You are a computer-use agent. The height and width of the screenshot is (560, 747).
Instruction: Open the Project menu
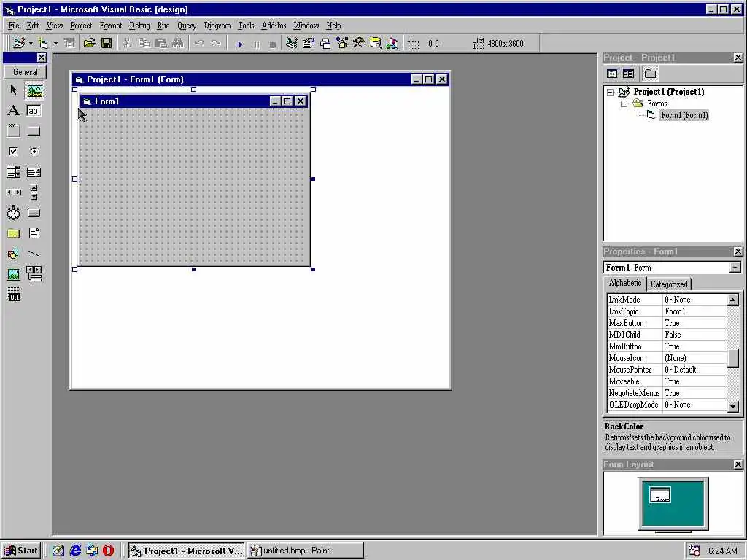[x=81, y=26]
